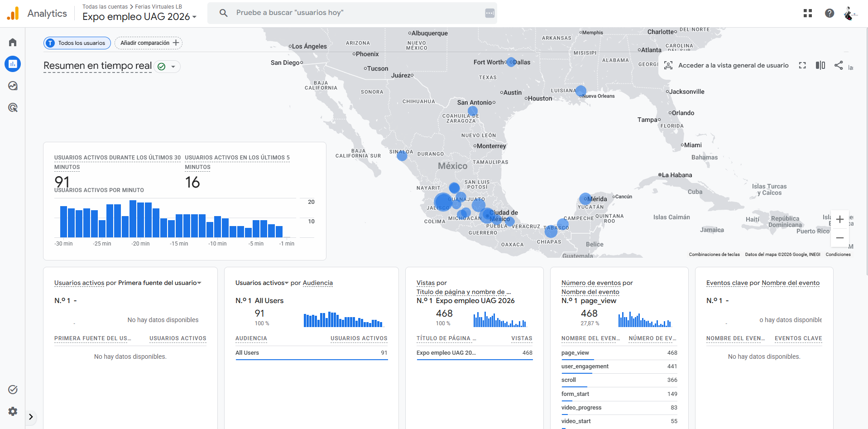Viewport: 868px width, 429px height.
Task: Click the Mérida bubble on the map
Action: tap(585, 199)
